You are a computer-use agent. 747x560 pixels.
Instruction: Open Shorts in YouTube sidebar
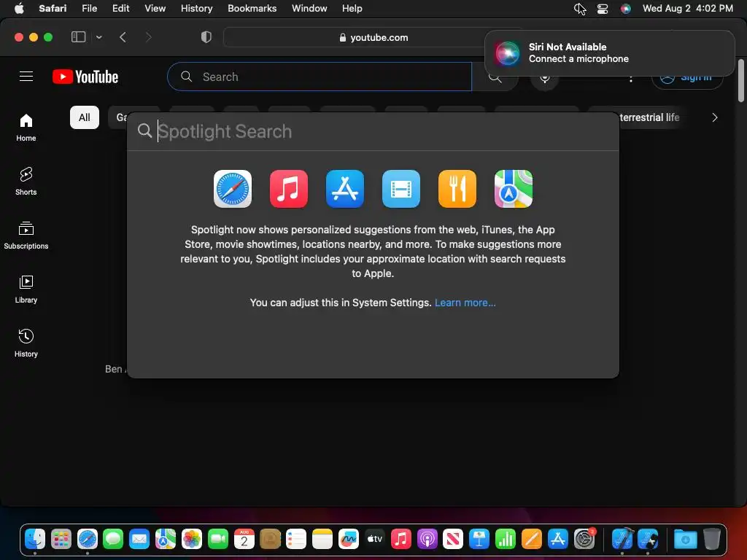point(26,182)
